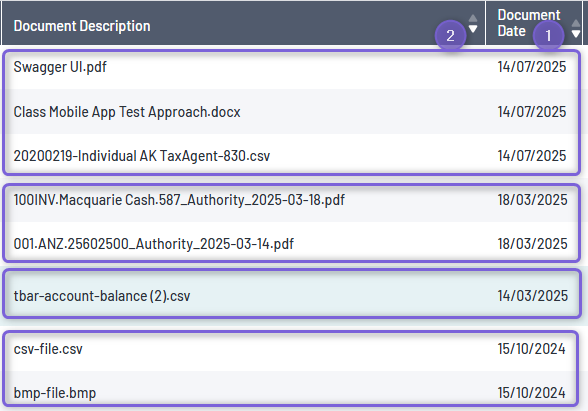Image resolution: width=588 pixels, height=411 pixels.
Task: Click the 14/03/2025 date cell
Action: point(532,296)
